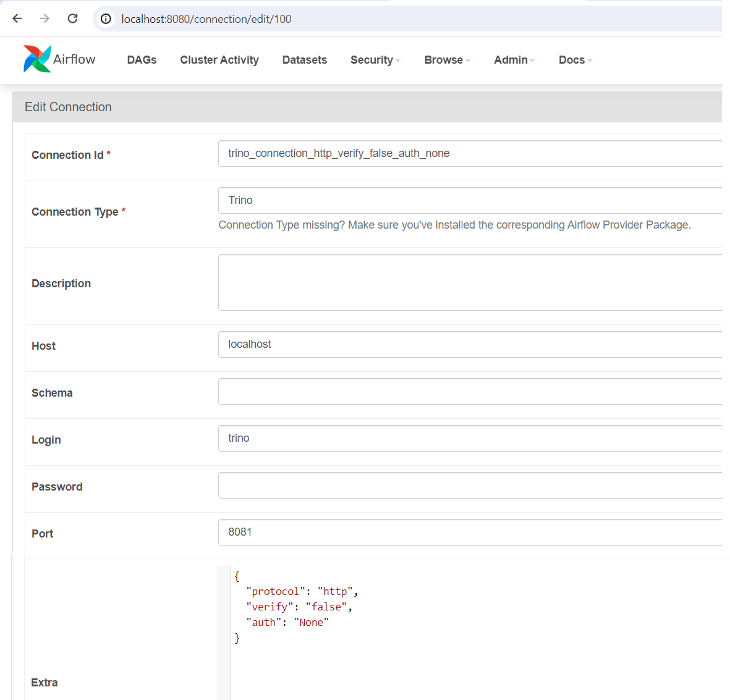Click the Host field containing localhost
This screenshot has height=700, width=730.
[470, 344]
